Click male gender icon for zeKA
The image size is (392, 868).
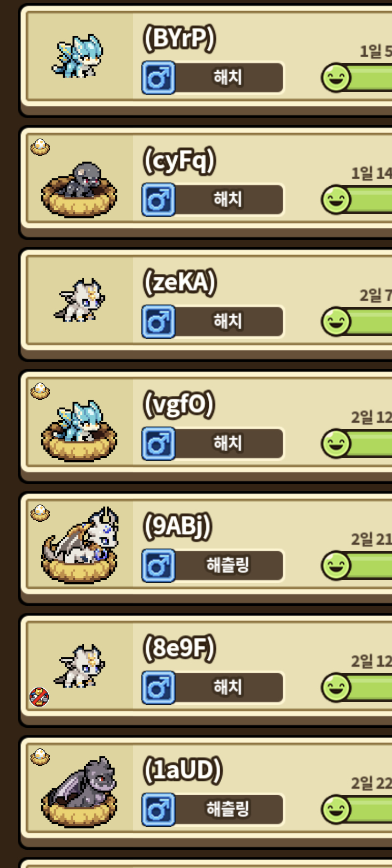pyautogui.click(x=159, y=322)
